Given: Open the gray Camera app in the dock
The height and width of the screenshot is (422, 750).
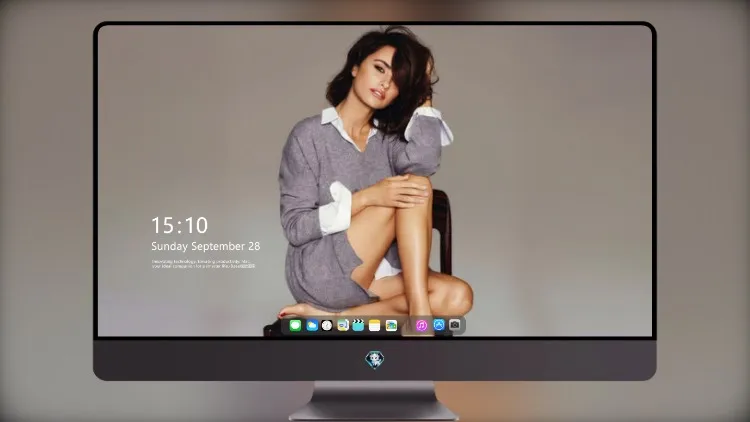Looking at the screenshot, I should click(x=455, y=325).
